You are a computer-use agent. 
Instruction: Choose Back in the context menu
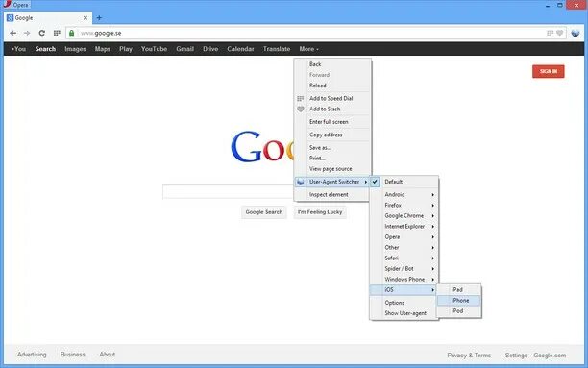(x=332, y=64)
